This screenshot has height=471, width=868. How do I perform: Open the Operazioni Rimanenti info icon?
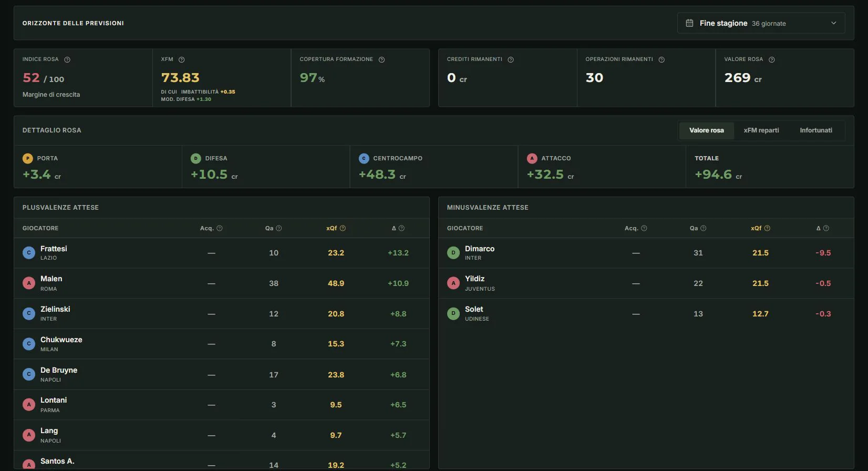[662, 60]
